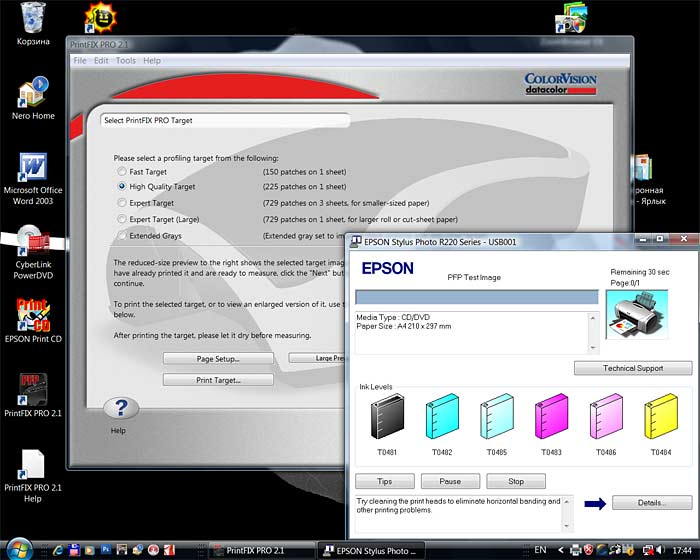700x560 pixels.
Task: Click the 'Remaining 30 sec' status text
Action: click(640, 272)
